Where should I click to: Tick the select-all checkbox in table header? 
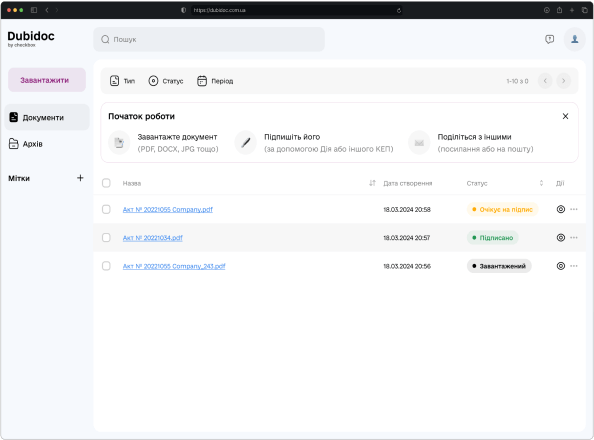(106, 183)
